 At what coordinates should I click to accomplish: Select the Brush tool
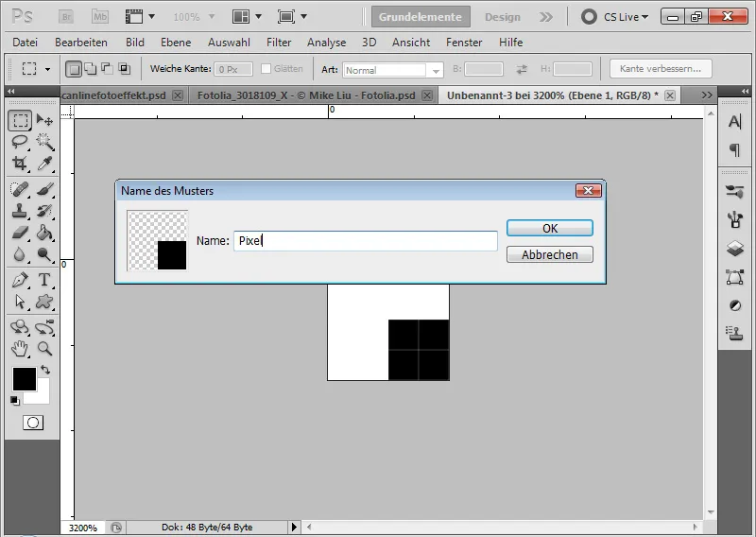pyautogui.click(x=44, y=189)
